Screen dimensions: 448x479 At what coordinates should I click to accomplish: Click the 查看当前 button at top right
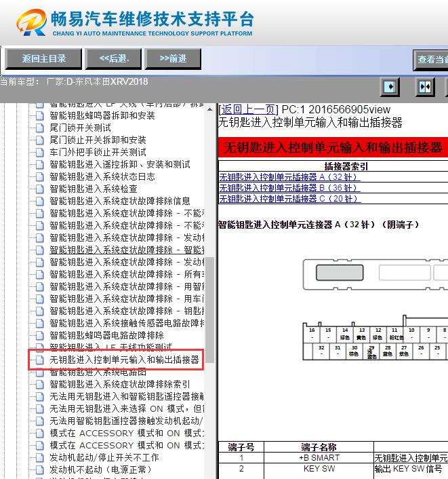tap(430, 60)
